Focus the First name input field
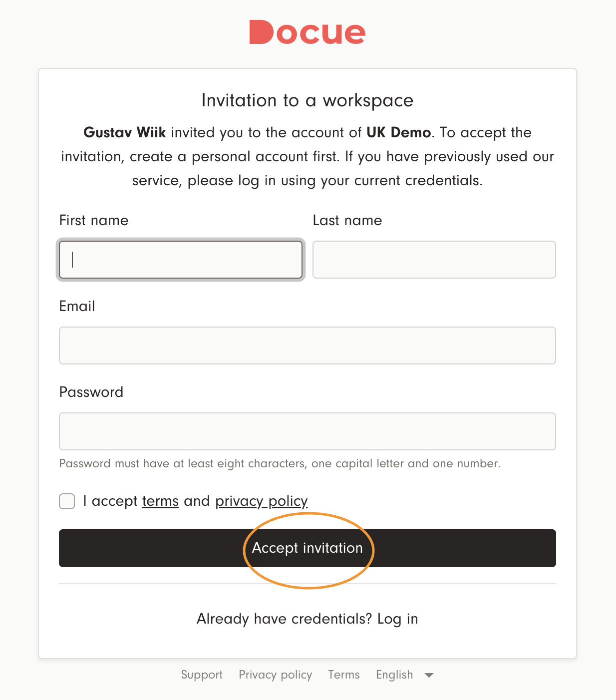Screen dimensions: 616x700 181,260
